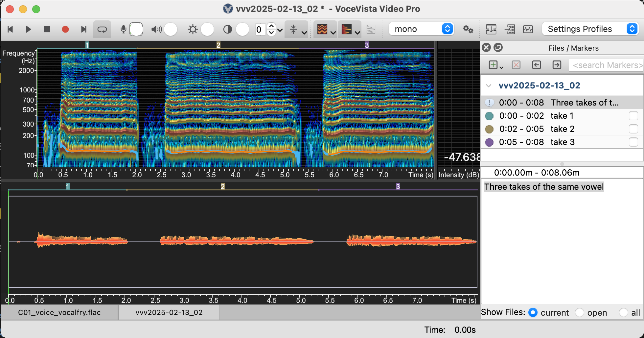Select the take 2 marker row
Image resolution: width=644 pixels, height=338 pixels.
pyautogui.click(x=562, y=129)
